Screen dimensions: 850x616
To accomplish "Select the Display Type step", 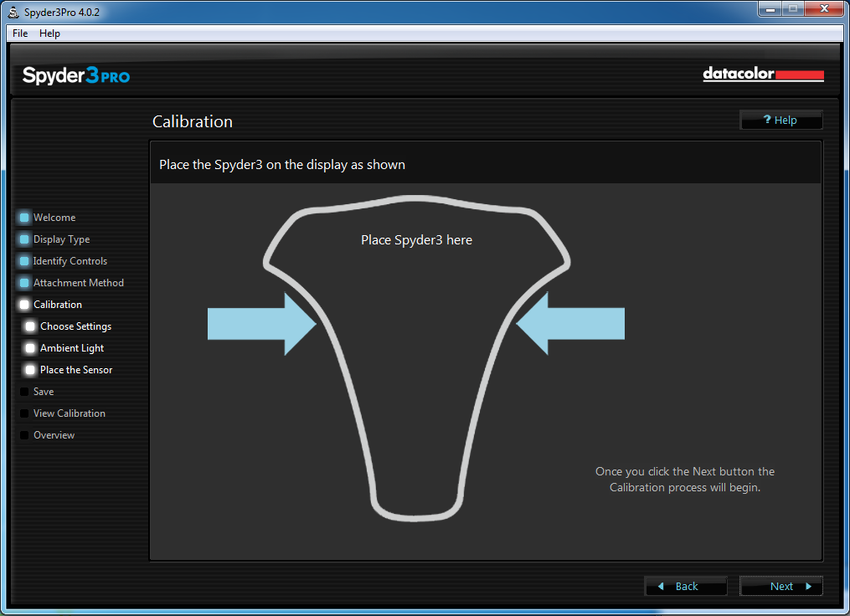I will (x=54, y=239).
